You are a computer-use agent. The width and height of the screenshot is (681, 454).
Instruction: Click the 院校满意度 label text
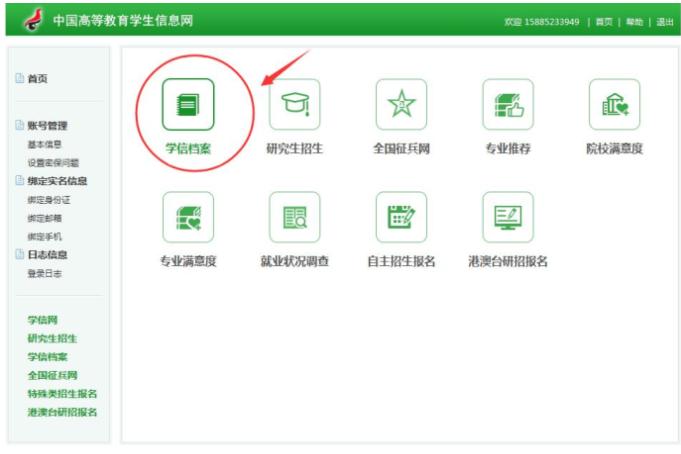(615, 149)
